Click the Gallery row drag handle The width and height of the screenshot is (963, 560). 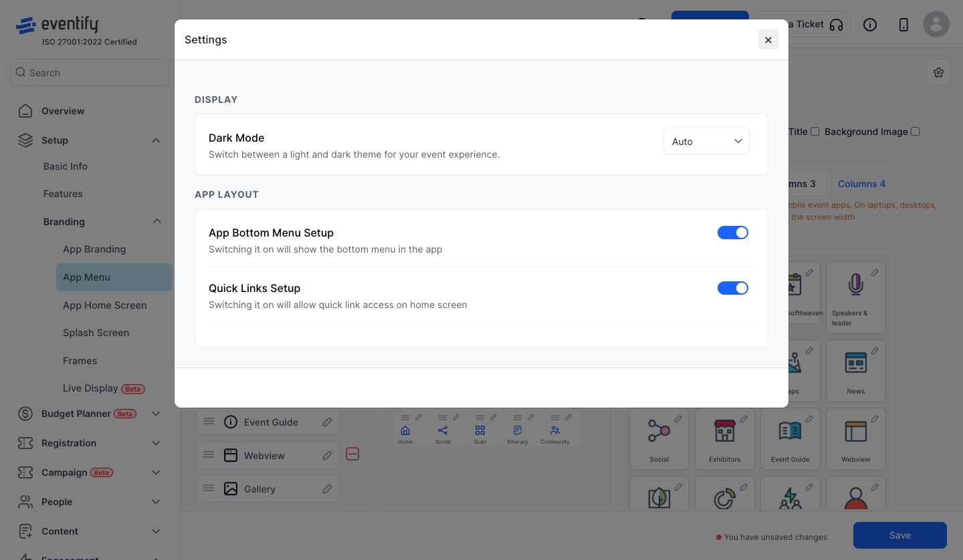(209, 488)
